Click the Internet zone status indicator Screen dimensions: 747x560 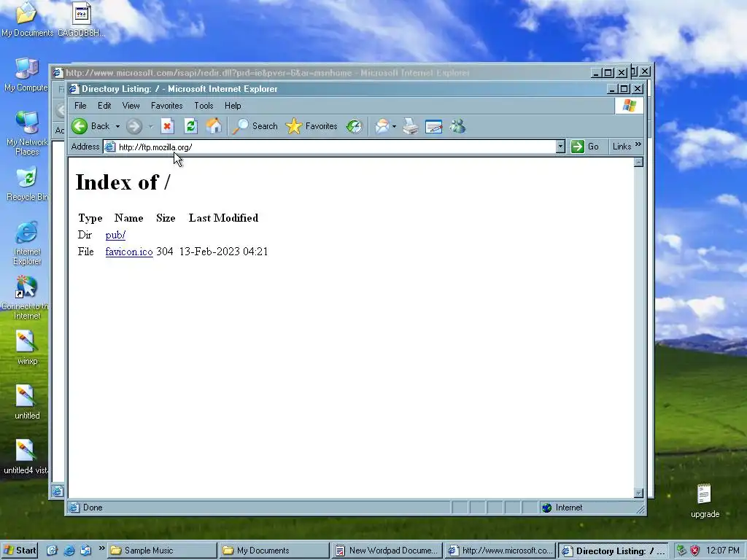562,507
